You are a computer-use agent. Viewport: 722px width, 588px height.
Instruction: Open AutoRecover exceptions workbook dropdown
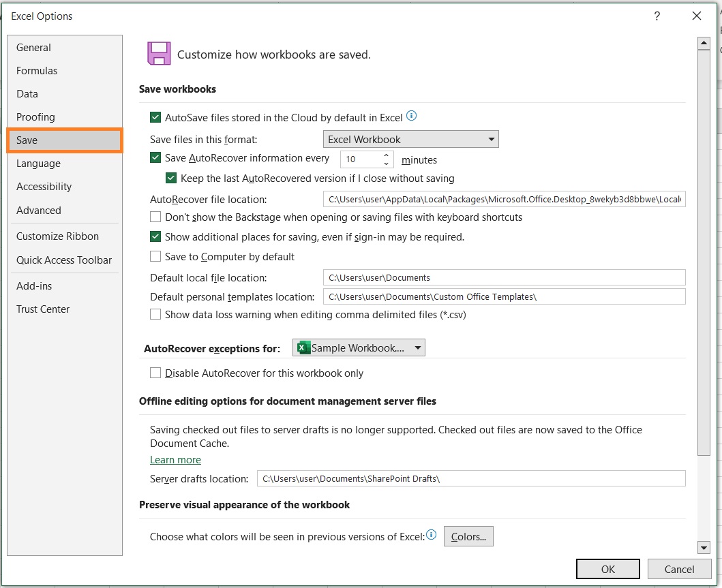tap(359, 348)
